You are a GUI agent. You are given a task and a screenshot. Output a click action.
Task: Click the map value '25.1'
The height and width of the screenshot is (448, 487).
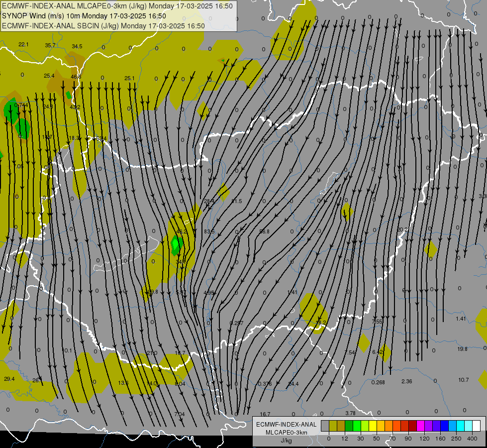point(129,78)
